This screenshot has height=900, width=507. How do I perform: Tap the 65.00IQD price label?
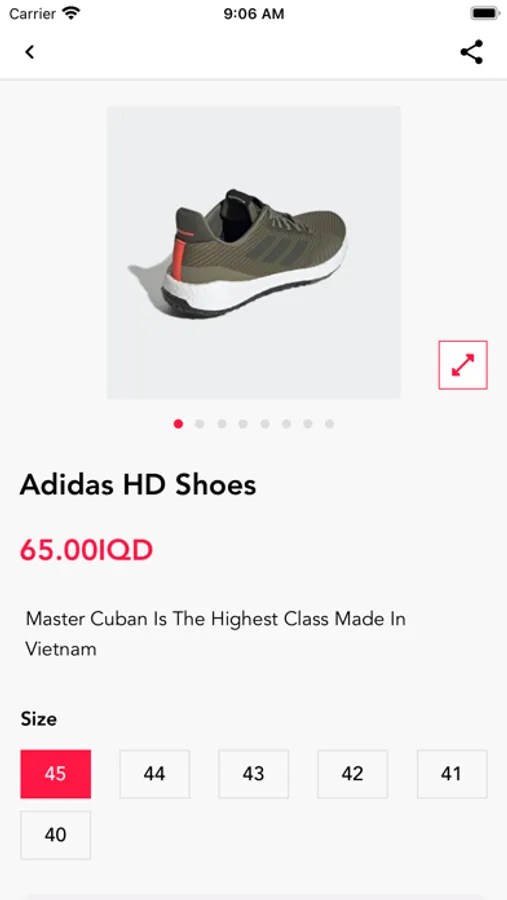87,550
